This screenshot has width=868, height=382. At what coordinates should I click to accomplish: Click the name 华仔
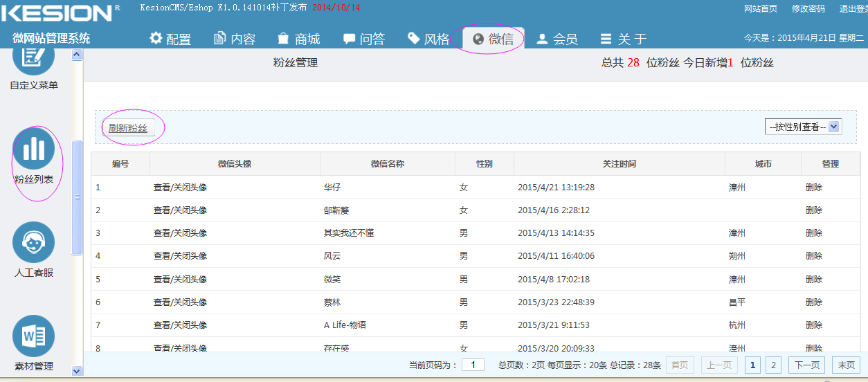point(332,187)
